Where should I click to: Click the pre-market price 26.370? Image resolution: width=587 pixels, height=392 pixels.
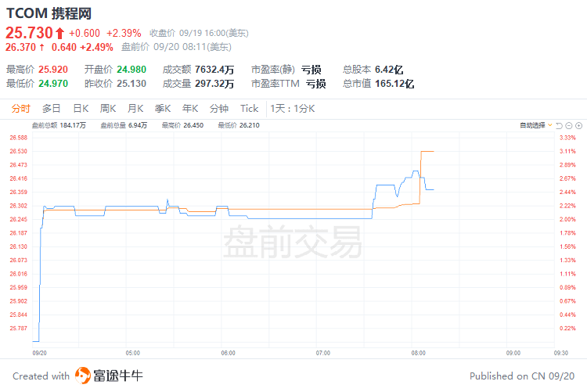(20, 47)
